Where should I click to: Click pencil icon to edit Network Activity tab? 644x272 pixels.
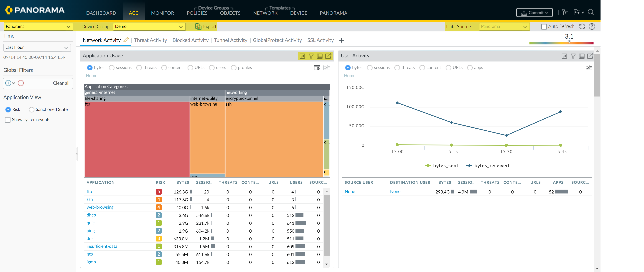(126, 40)
